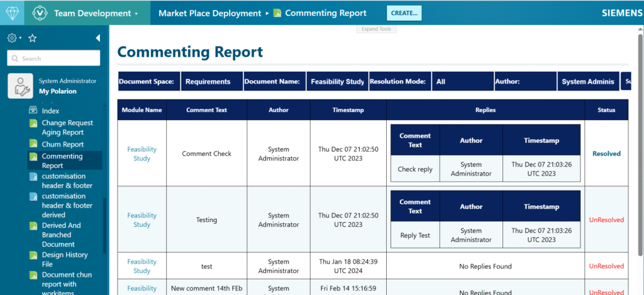Click the Team Development project icon
Screen dimensions: 644x295
coord(40,13)
